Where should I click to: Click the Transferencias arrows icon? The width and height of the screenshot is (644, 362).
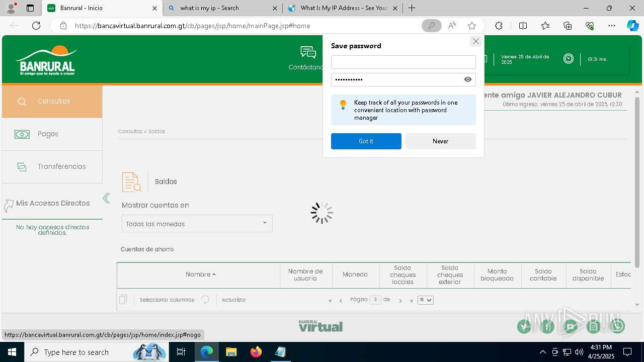[22, 167]
